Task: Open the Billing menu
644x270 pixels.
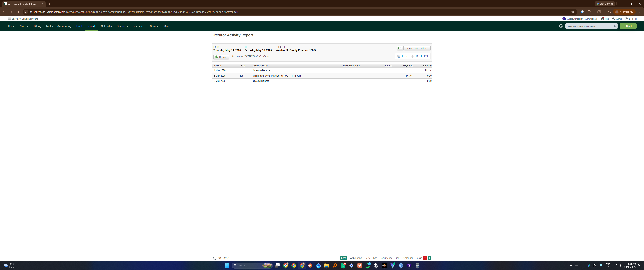Action: pyautogui.click(x=37, y=26)
